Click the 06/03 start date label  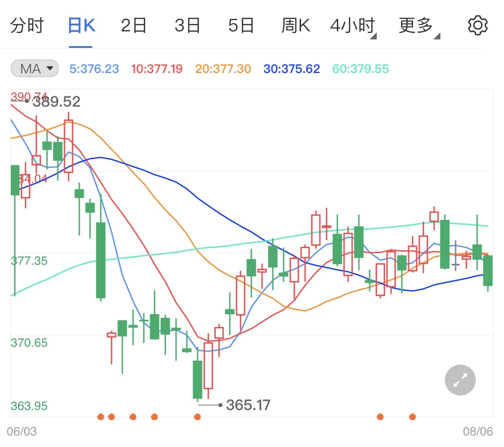click(x=22, y=431)
